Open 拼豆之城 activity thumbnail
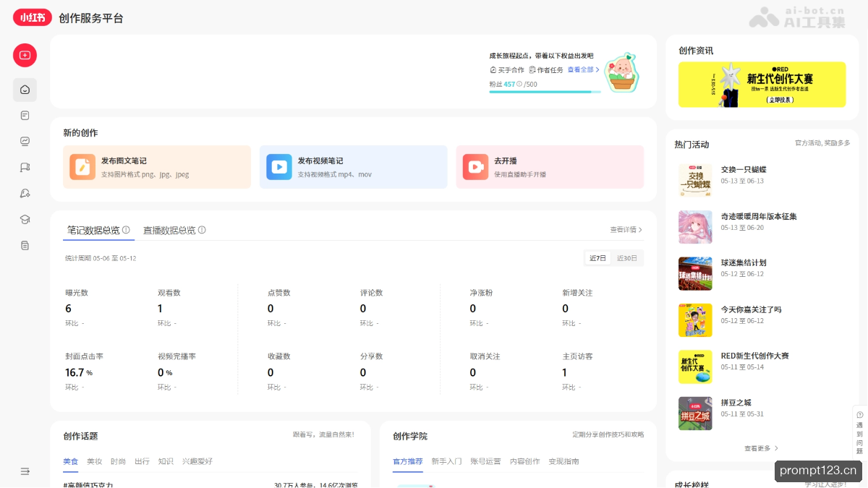Image resolution: width=868 pixels, height=488 pixels. coord(695,414)
